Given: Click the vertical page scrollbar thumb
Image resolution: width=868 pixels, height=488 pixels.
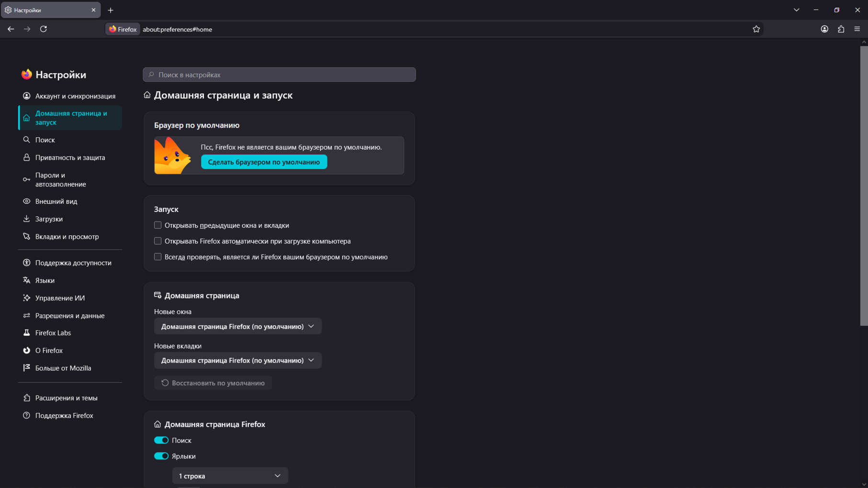Looking at the screenshot, I should coord(864,186).
